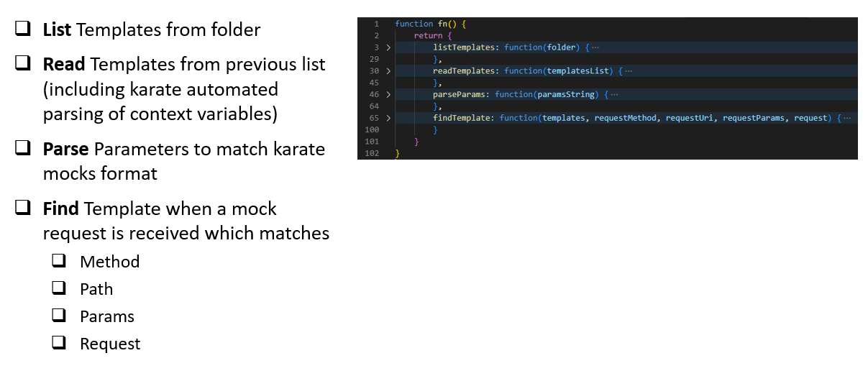Expand the folded listTemplates function chevron

(388, 47)
